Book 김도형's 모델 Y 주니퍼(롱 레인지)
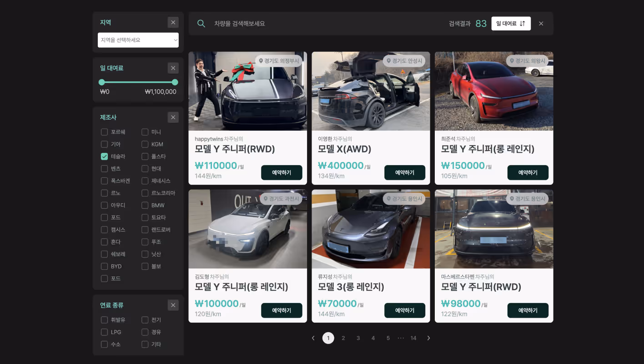 pyautogui.click(x=282, y=310)
